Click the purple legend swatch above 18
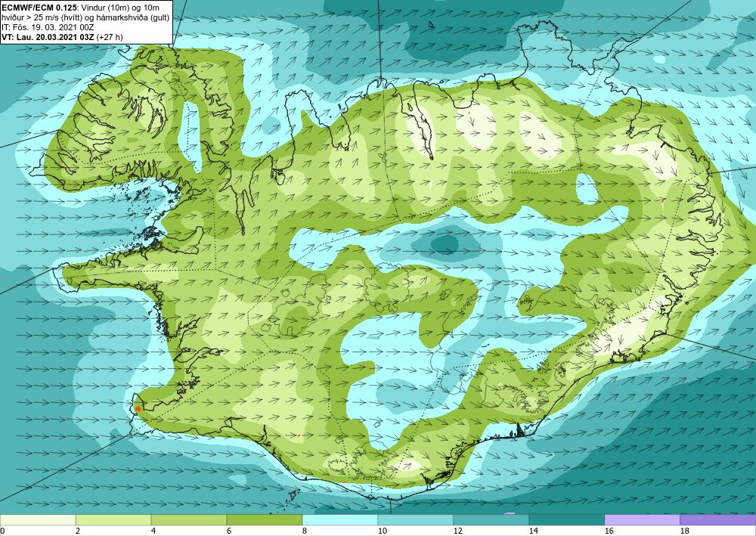 (718, 519)
